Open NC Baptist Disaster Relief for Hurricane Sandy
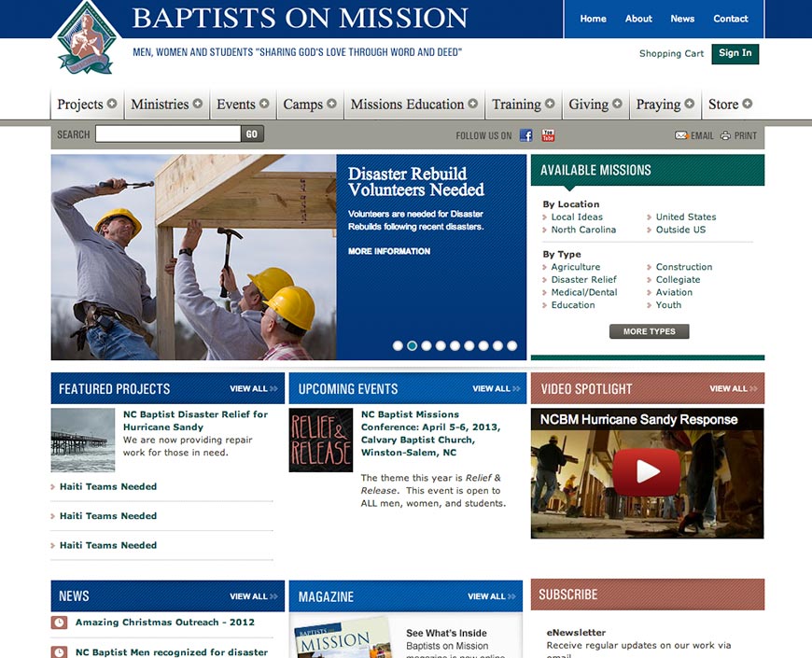 coord(196,420)
